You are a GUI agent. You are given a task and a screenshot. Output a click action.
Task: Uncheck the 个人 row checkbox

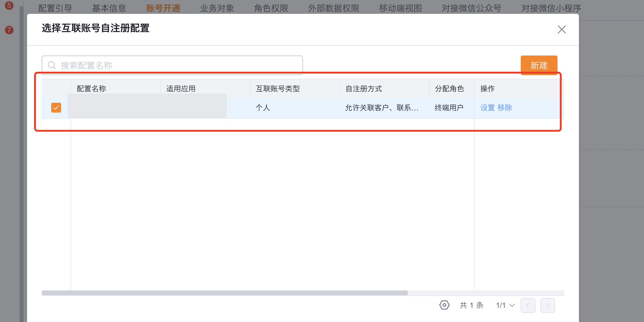click(56, 108)
